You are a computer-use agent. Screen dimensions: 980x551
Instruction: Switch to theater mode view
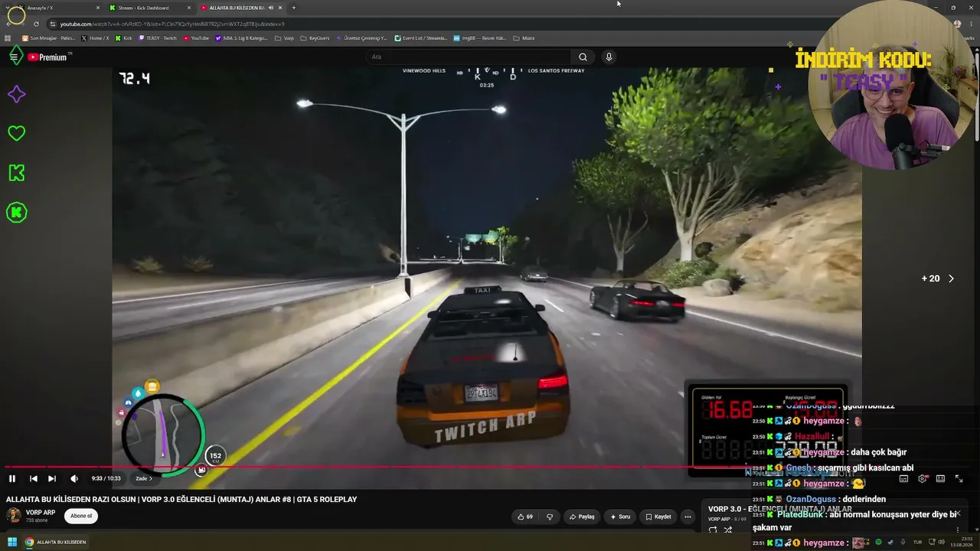[x=940, y=479]
